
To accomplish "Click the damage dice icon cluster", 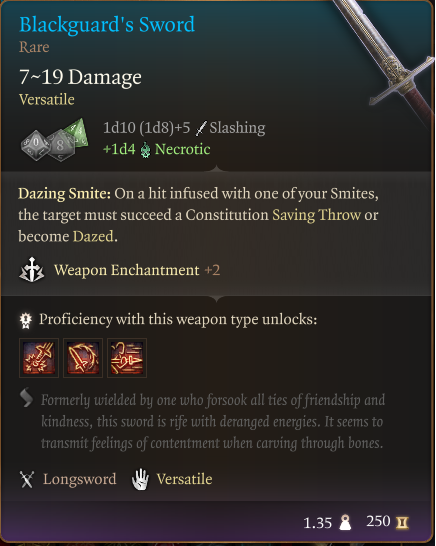I will click(x=54, y=140).
